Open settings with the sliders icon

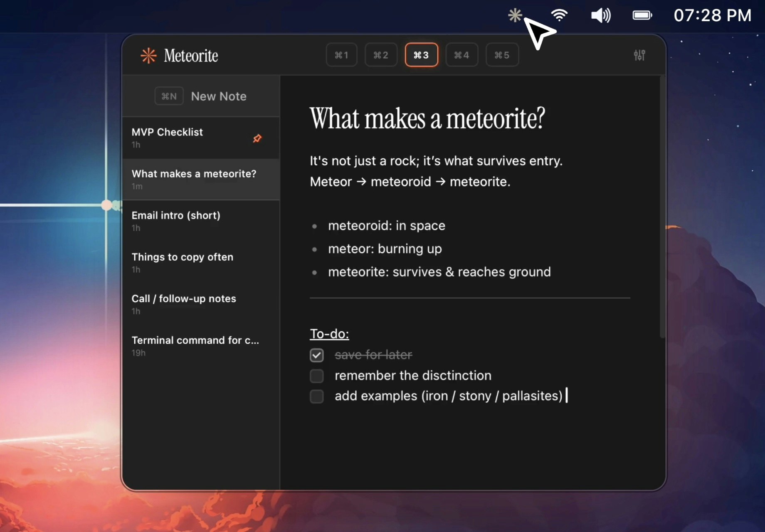[639, 54]
